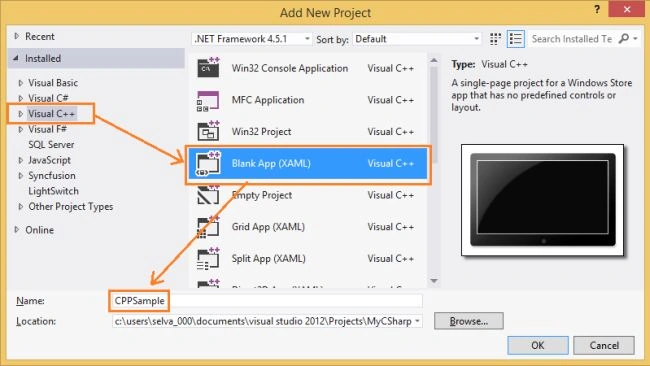Expand the Recent section
The height and width of the screenshot is (366, 650).
click(x=17, y=36)
